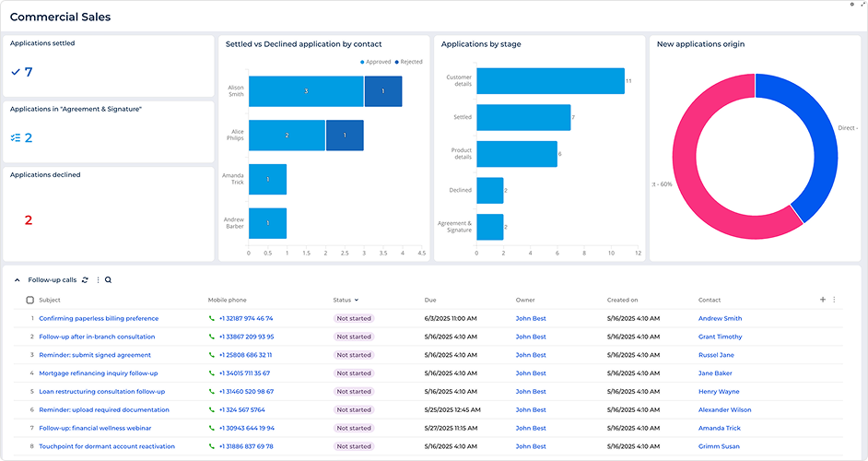Click the search icon in Follow-up calls
Image resolution: width=868 pixels, height=461 pixels.
(108, 279)
